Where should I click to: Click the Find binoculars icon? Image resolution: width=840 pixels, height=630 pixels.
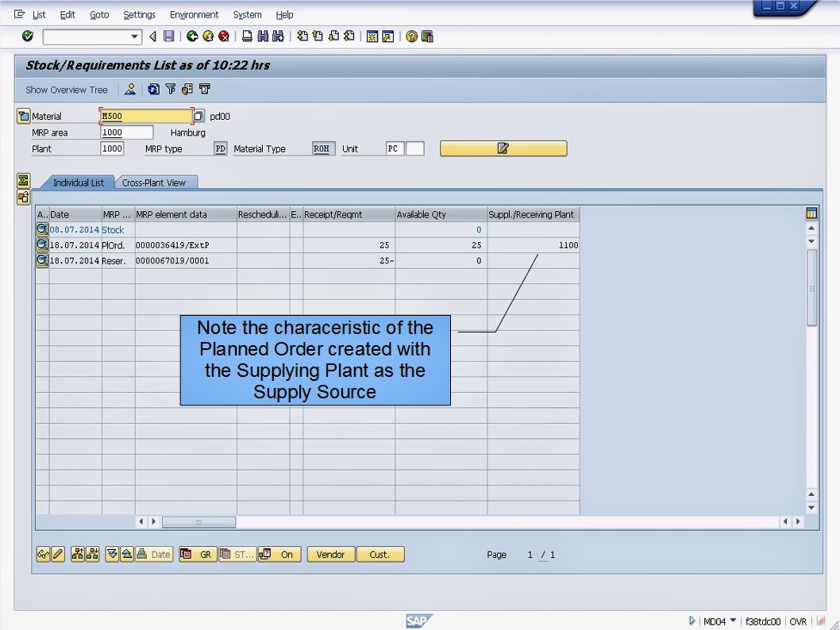263,36
